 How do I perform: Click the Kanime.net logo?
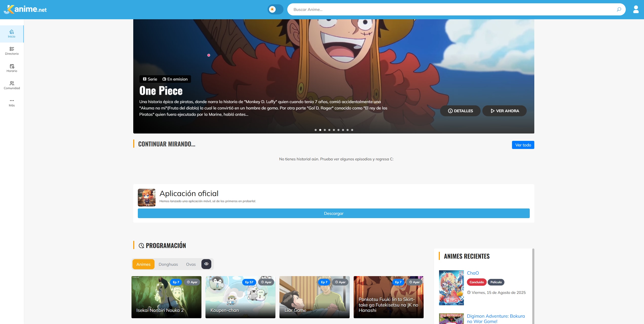(25, 9)
